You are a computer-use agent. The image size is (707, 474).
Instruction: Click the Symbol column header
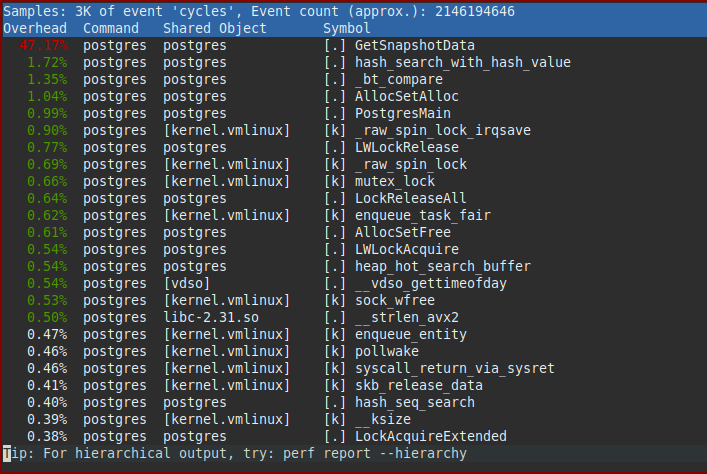[347, 28]
